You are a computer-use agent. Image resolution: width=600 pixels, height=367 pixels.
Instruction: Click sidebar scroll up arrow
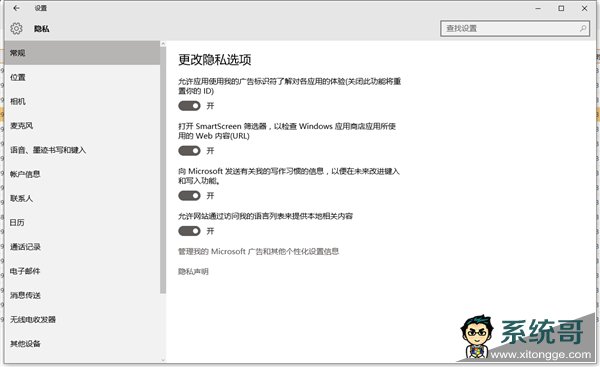pyautogui.click(x=163, y=44)
